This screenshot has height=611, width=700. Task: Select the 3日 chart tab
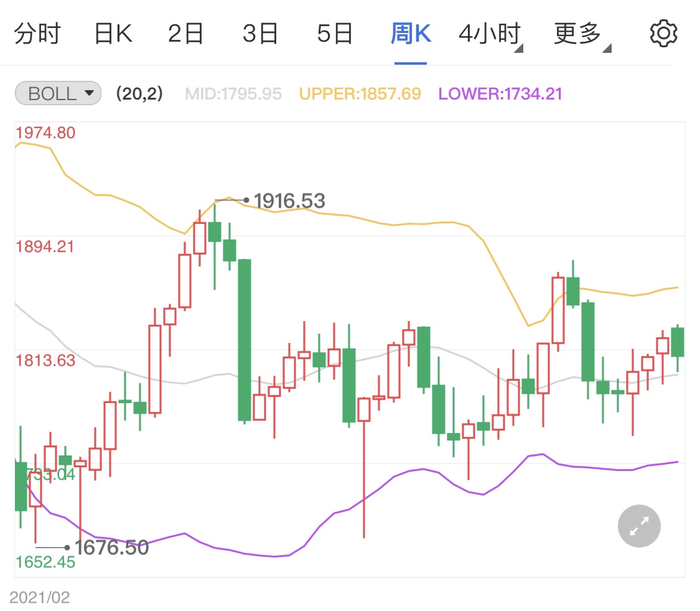click(260, 34)
